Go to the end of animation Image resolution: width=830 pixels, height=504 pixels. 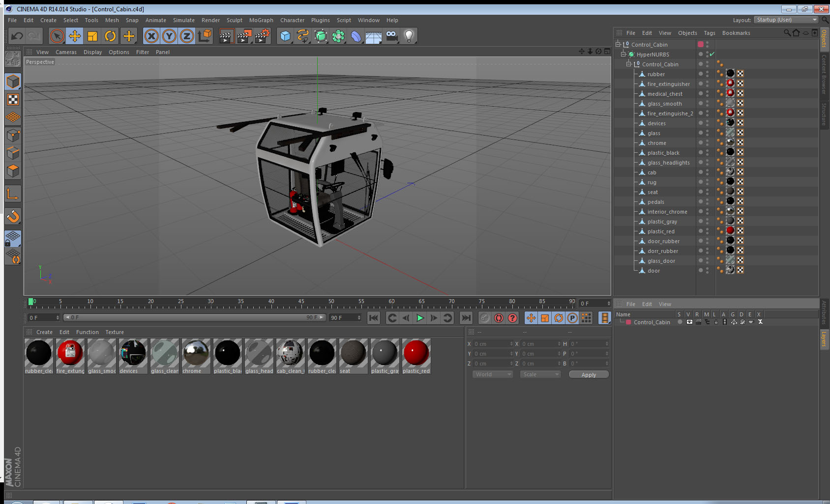point(466,318)
